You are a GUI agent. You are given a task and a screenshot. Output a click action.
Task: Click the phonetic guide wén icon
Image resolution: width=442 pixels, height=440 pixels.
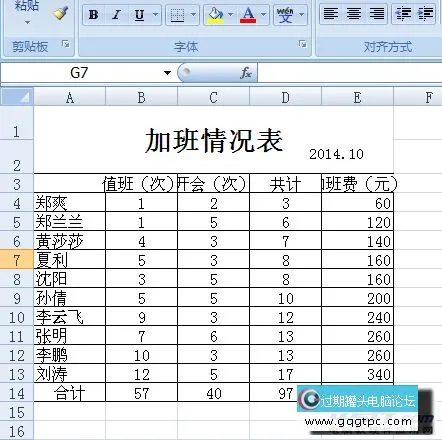[285, 15]
